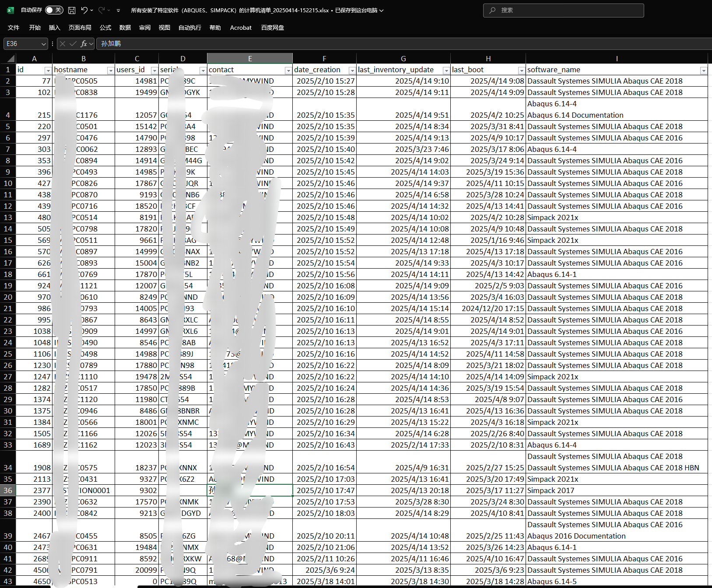Screen dimensions: 712x588
Task: Open the 审阅 ribbon tab
Action: [145, 28]
